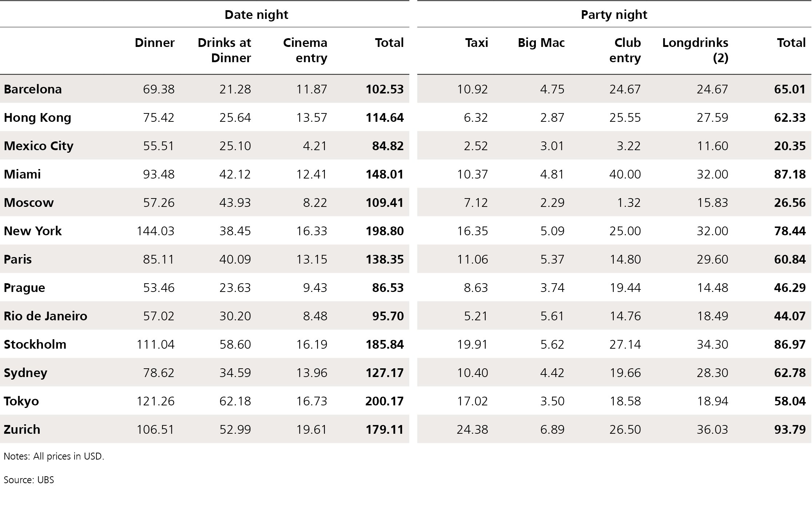Click the Mexico City row label

point(39,146)
